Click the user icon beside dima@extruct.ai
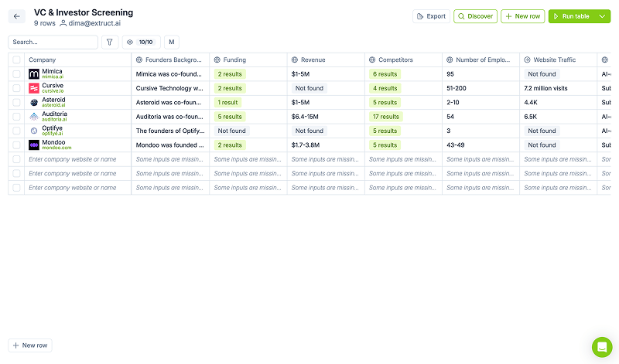Image resolution: width=619 pixels, height=364 pixels. point(63,23)
